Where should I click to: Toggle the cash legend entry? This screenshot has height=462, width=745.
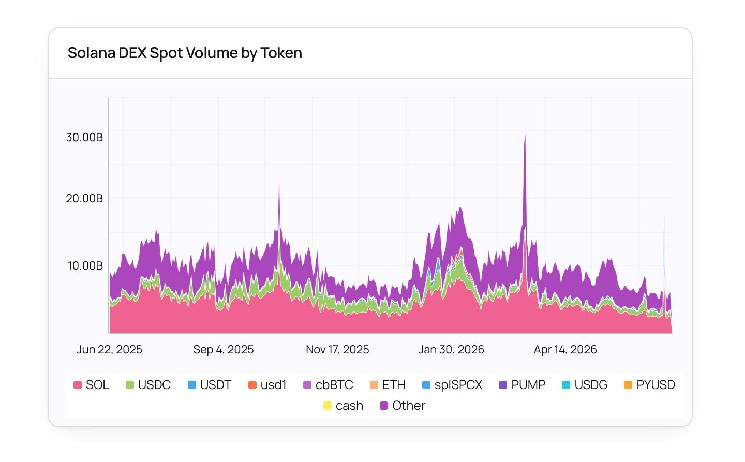[x=343, y=406]
